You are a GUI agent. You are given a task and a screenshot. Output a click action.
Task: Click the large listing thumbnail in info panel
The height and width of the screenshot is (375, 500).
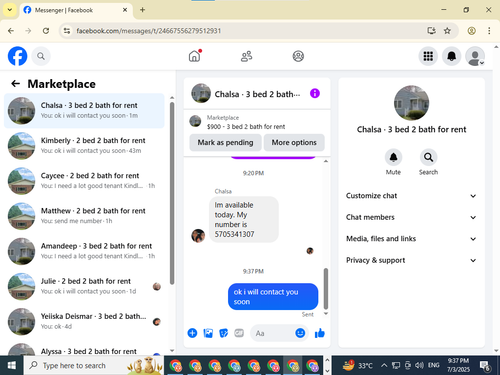tap(411, 103)
